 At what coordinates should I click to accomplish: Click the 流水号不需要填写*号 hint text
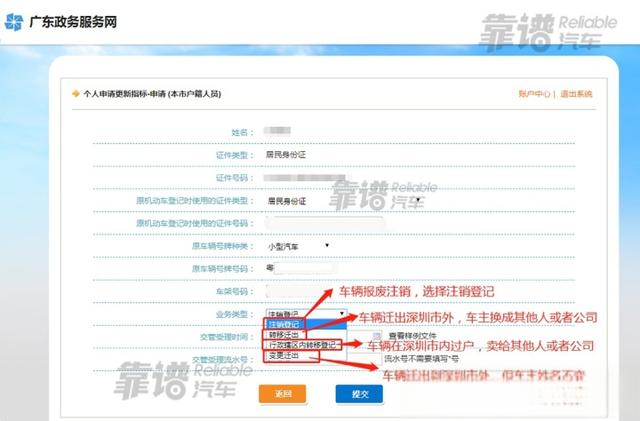[421, 359]
